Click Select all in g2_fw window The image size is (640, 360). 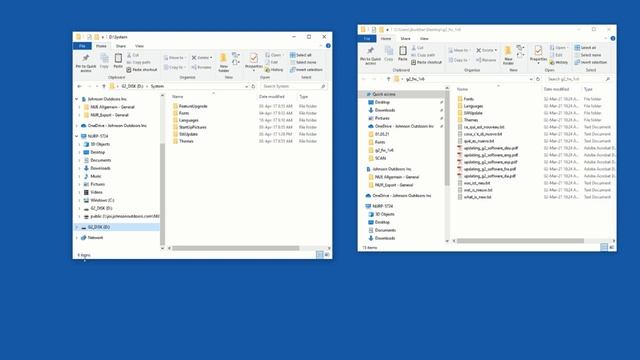click(x=585, y=48)
